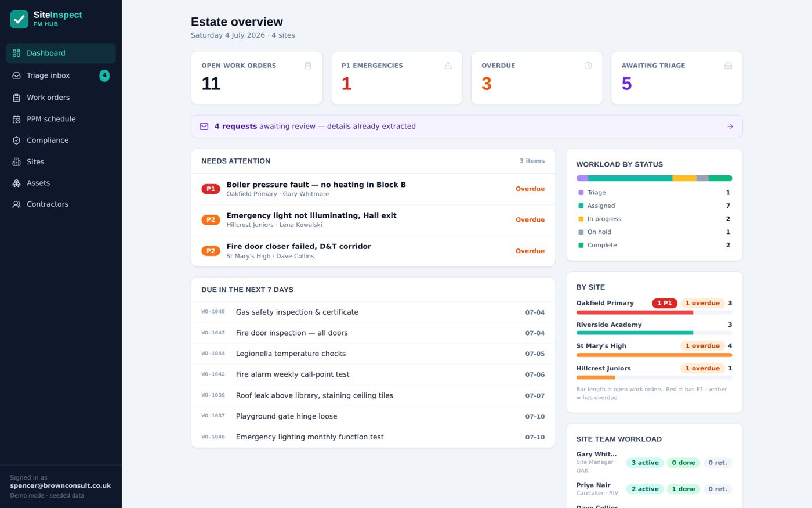Open WO-1042 Fire alarm weekly call-point test
The image size is (812, 508).
(x=373, y=374)
